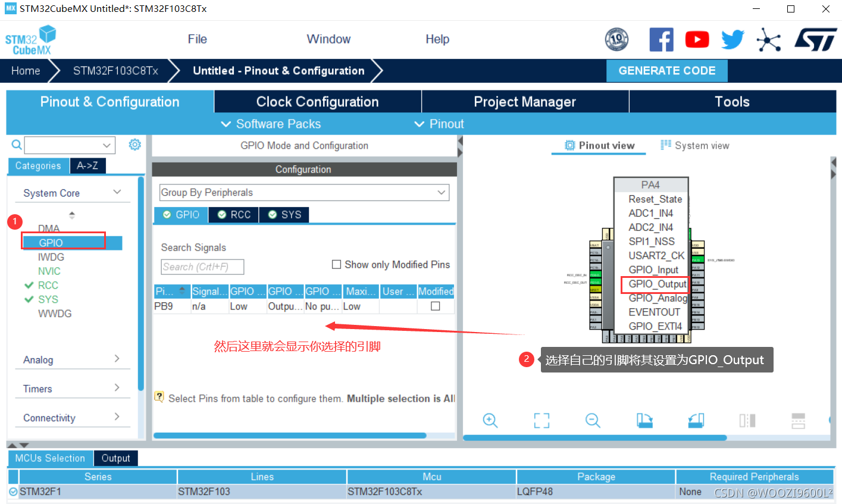Switch to the Output tab at the bottom

pyautogui.click(x=115, y=458)
